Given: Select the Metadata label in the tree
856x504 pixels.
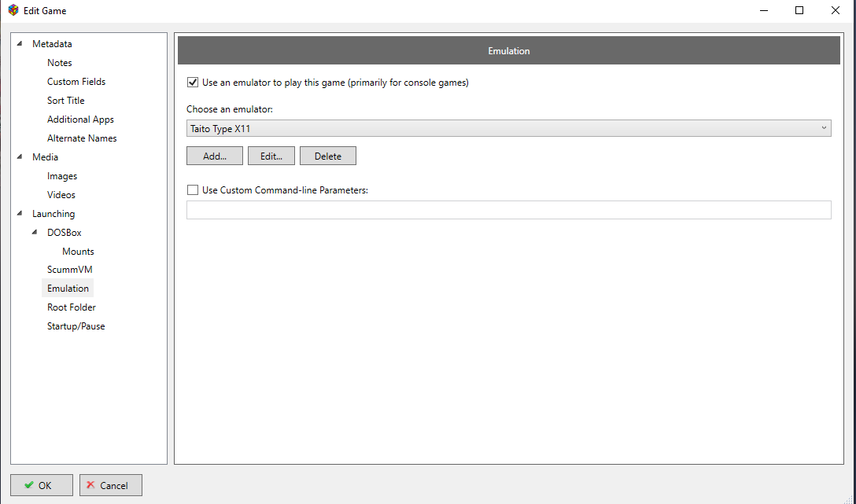Looking at the screenshot, I should tap(52, 43).
